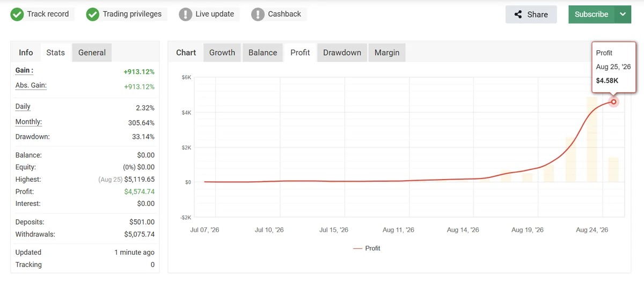Click the gray Live update exclamation icon

[186, 14]
